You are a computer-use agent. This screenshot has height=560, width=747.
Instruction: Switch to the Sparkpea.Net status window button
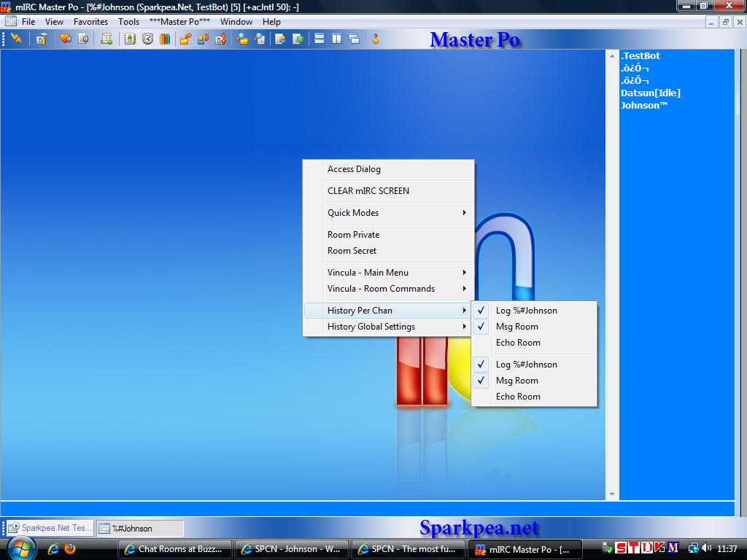pos(50,528)
